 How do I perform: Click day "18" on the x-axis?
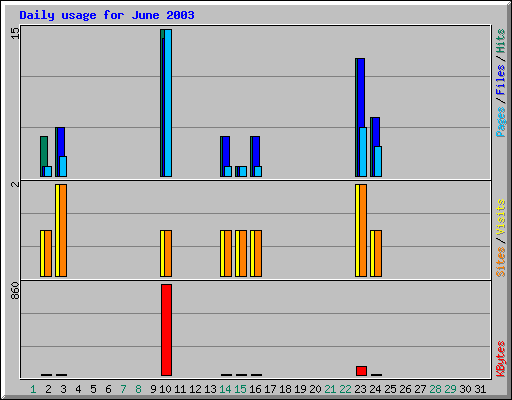pyautogui.click(x=285, y=389)
